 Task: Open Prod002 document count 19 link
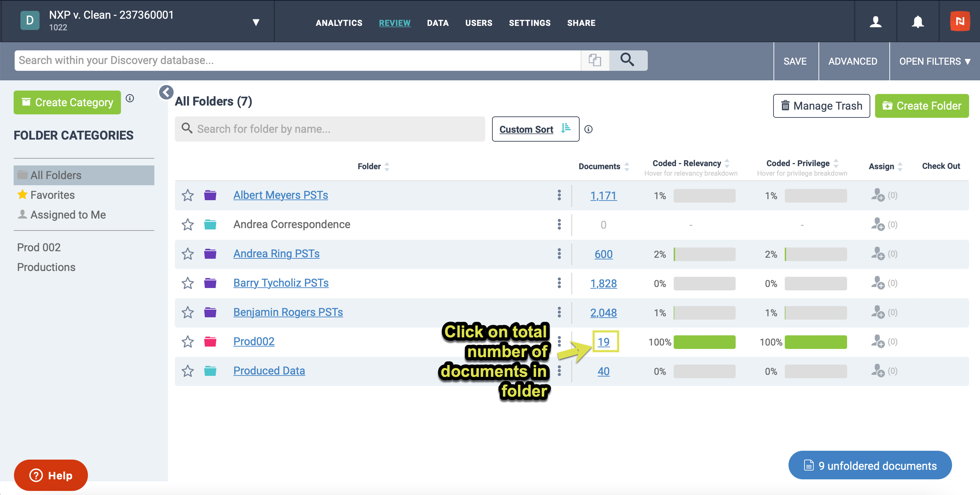[603, 341]
